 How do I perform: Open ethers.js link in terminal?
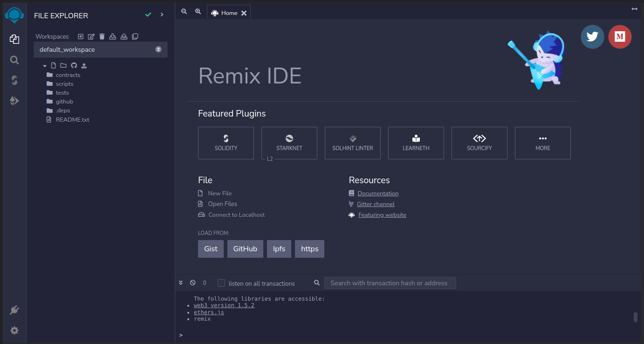pyautogui.click(x=209, y=312)
